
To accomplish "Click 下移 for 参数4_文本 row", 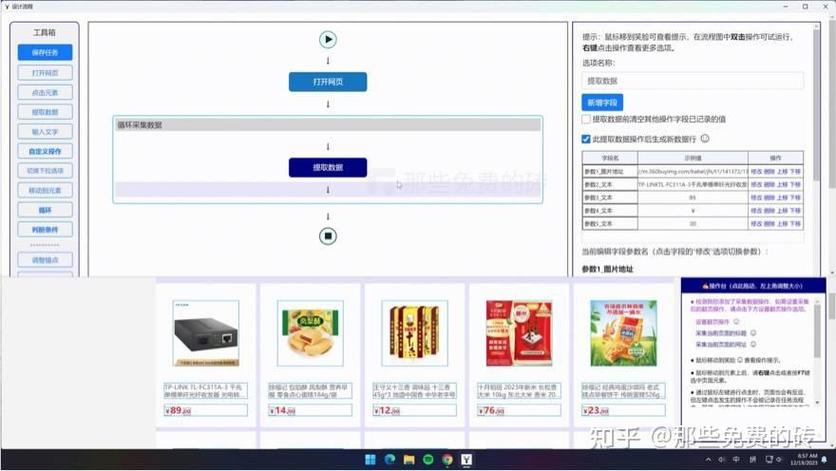I will pos(795,211).
